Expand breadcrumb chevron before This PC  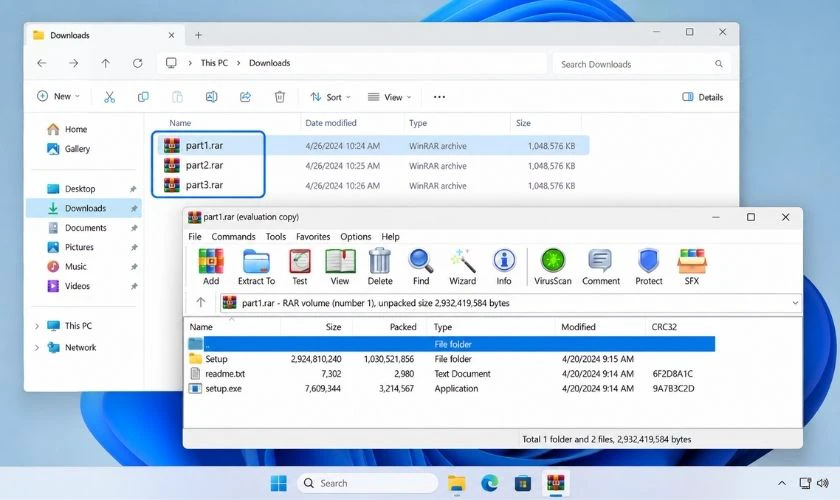point(190,63)
